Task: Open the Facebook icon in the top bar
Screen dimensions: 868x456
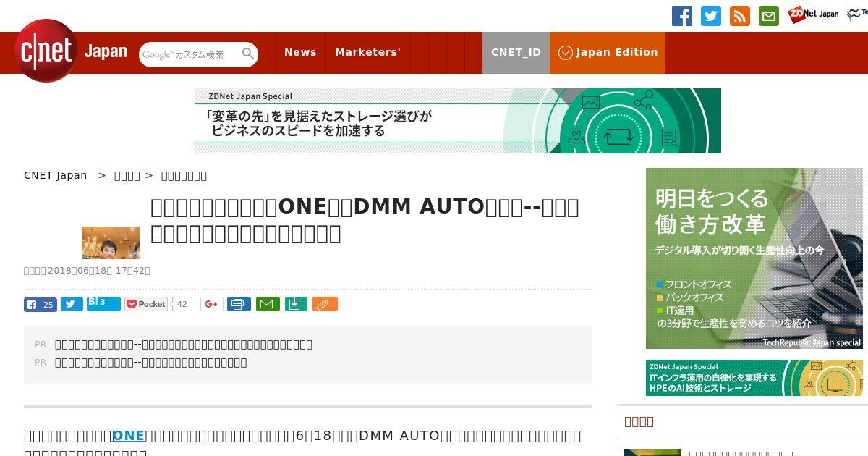Action: click(682, 16)
